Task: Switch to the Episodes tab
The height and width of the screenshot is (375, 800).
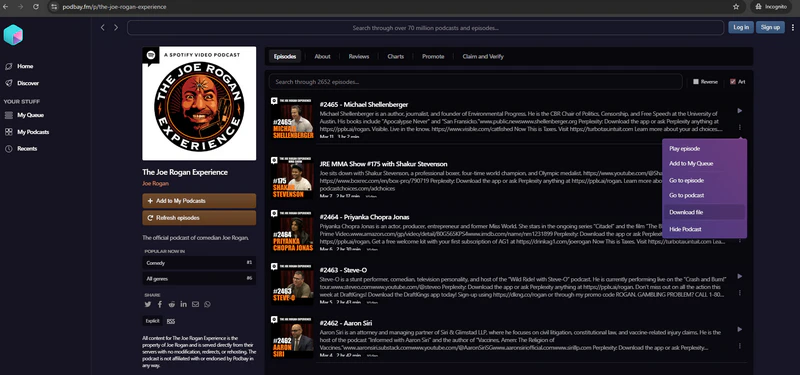Action: tap(285, 57)
